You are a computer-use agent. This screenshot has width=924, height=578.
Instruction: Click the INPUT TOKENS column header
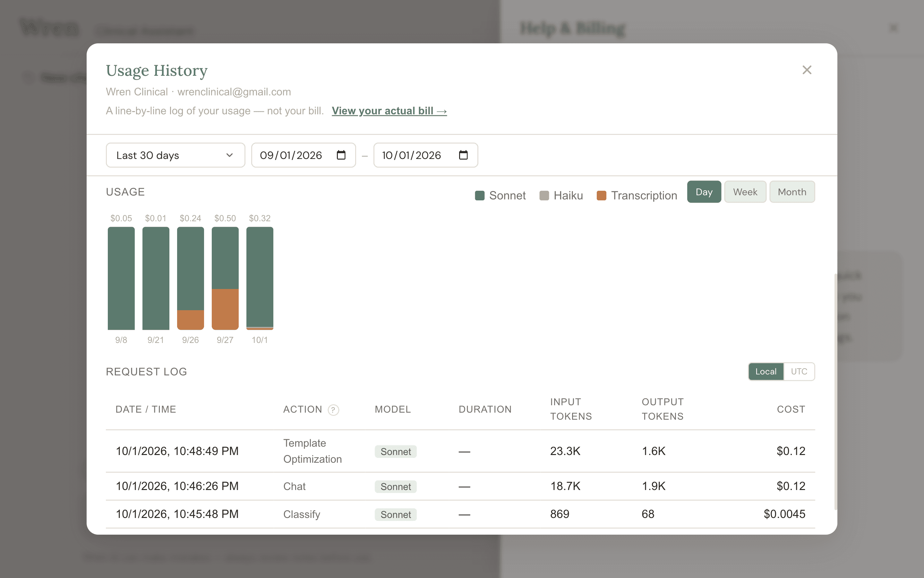click(x=571, y=409)
